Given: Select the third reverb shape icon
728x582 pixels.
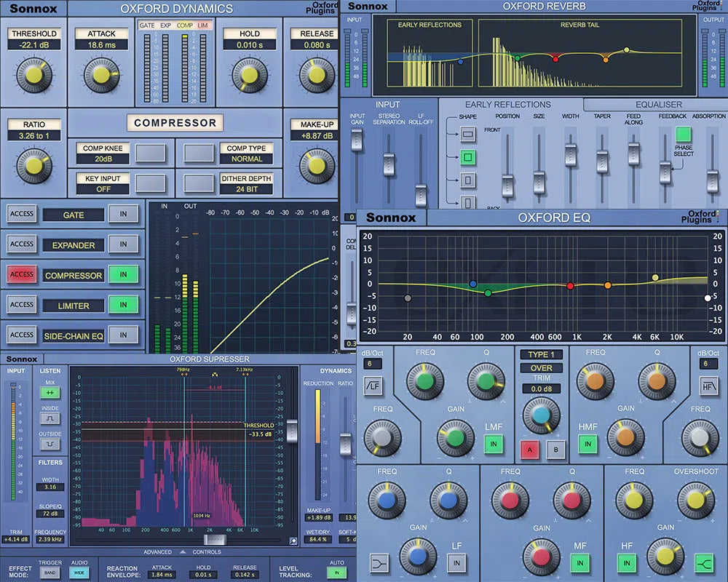Looking at the screenshot, I should pyautogui.click(x=467, y=180).
